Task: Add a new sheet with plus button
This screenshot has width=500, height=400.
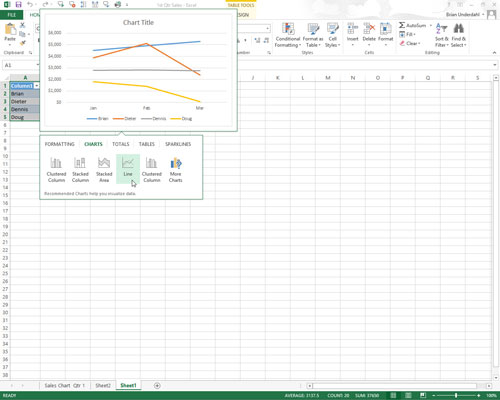Action: 157,385
